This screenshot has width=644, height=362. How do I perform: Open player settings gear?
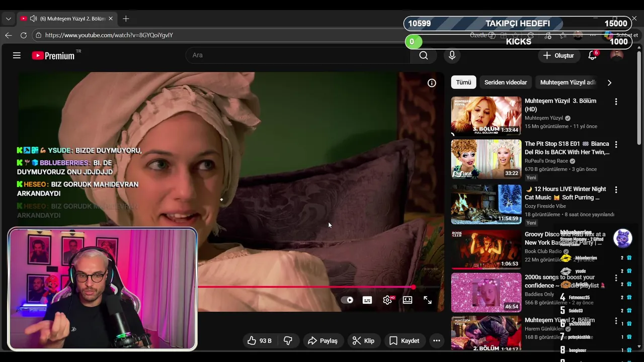pyautogui.click(x=387, y=300)
